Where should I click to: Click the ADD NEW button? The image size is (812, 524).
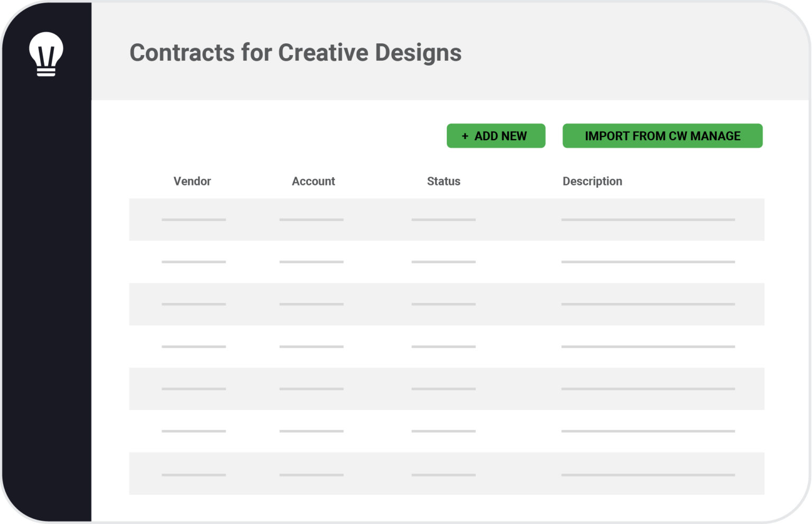click(496, 136)
